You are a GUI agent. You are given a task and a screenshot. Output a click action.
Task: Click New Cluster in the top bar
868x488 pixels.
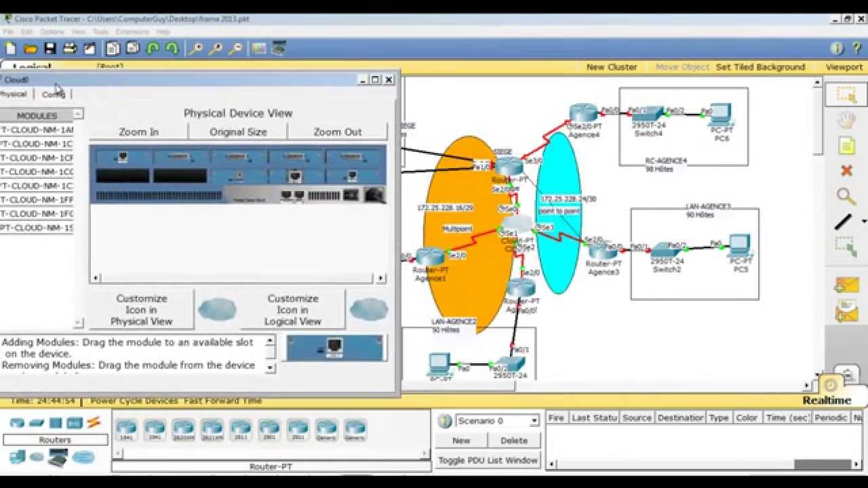pos(612,67)
